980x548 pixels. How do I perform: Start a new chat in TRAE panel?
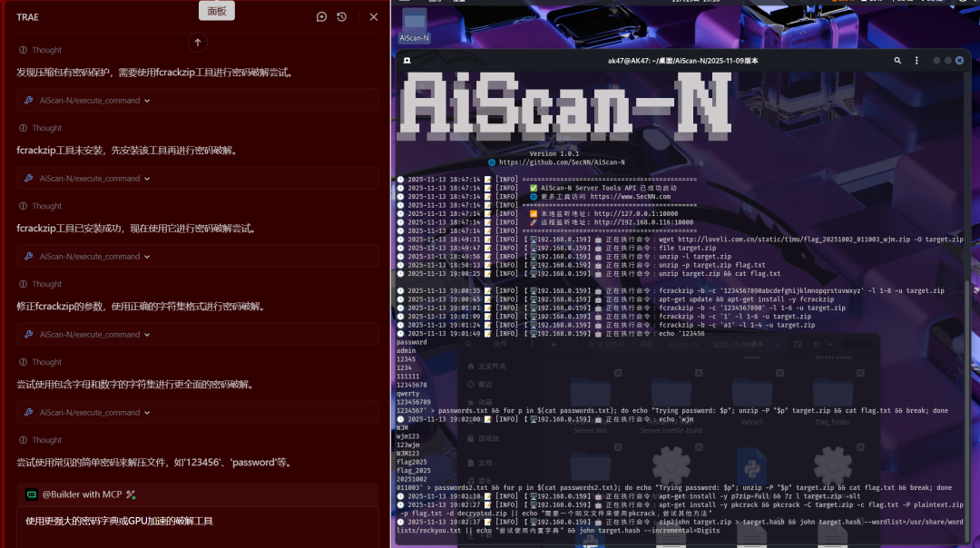[x=321, y=17]
